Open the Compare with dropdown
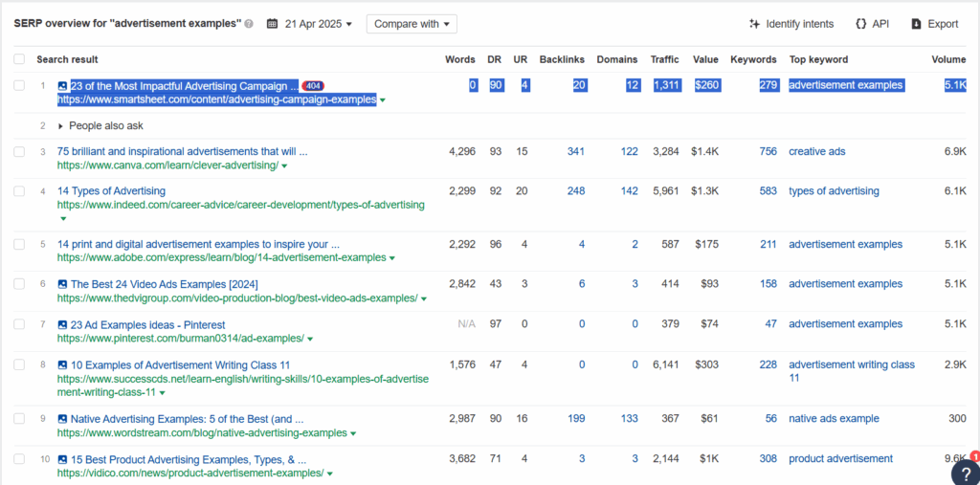Image resolution: width=980 pixels, height=485 pixels. (412, 24)
